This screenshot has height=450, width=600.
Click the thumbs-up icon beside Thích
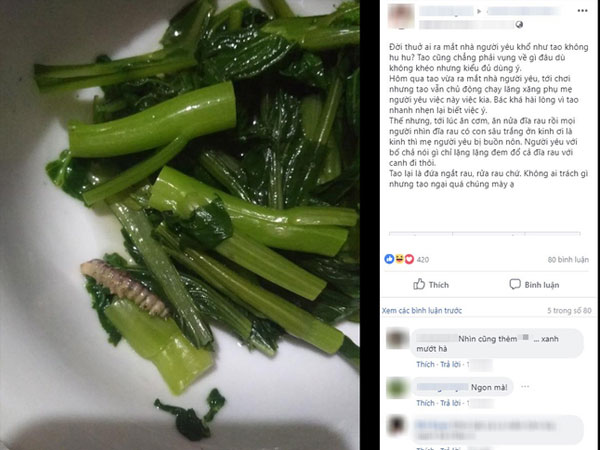click(x=419, y=284)
